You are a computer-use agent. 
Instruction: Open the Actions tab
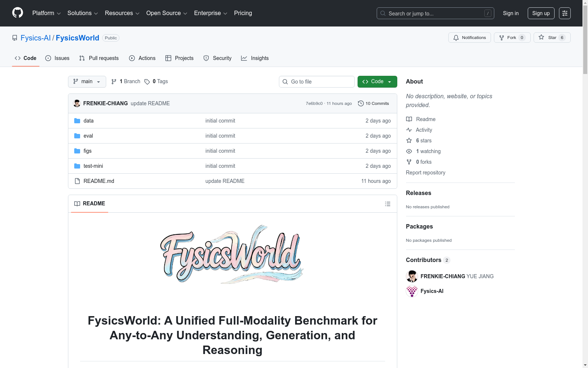pyautogui.click(x=142, y=58)
